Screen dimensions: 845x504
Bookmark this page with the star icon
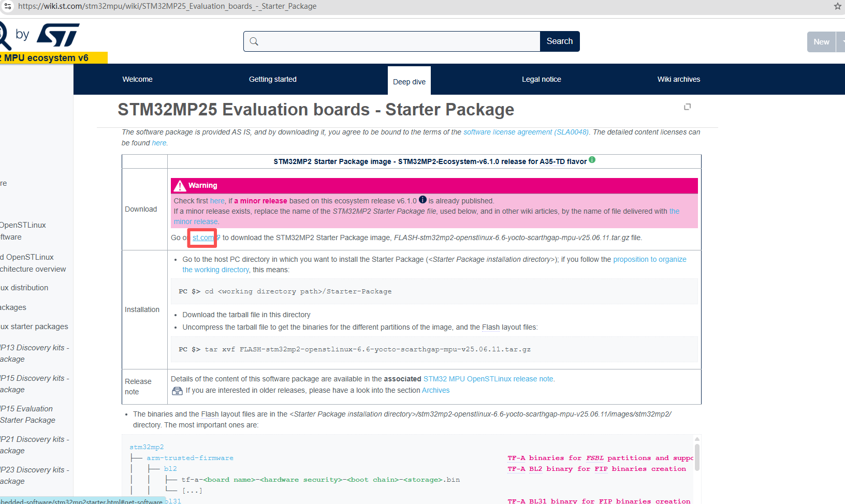click(x=837, y=6)
